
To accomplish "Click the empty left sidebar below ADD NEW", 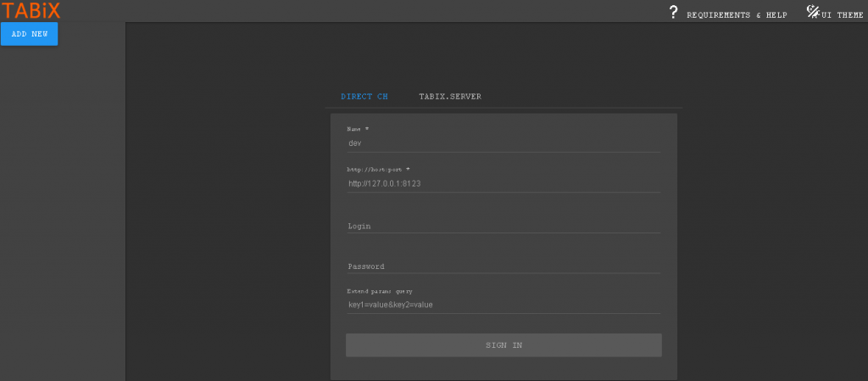I will tap(63, 212).
